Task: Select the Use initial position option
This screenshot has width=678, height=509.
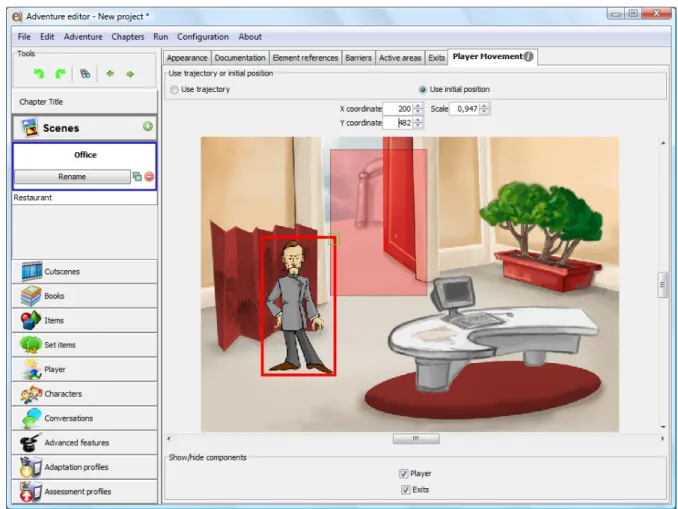Action: pos(423,90)
